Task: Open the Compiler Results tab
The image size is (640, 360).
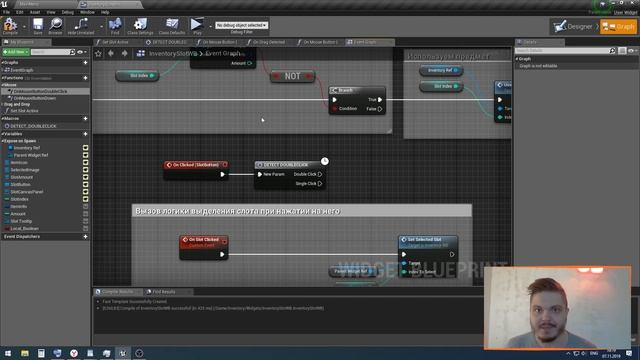Action: [x=117, y=292]
